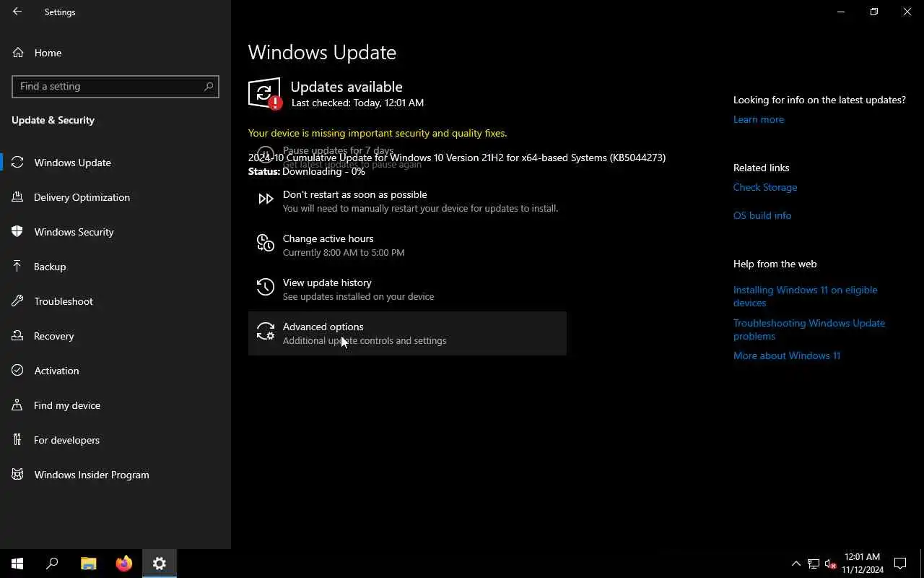
Task: Open Windows Insider Program settings
Action: 115,475
